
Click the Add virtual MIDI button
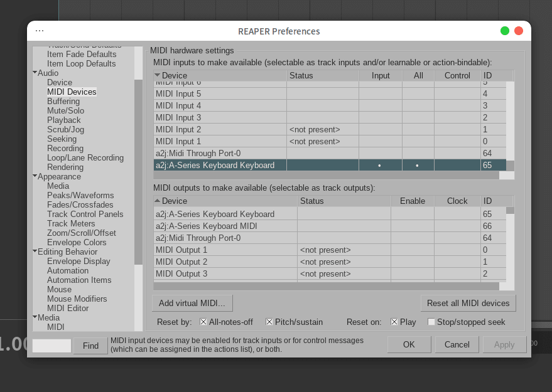(x=192, y=303)
